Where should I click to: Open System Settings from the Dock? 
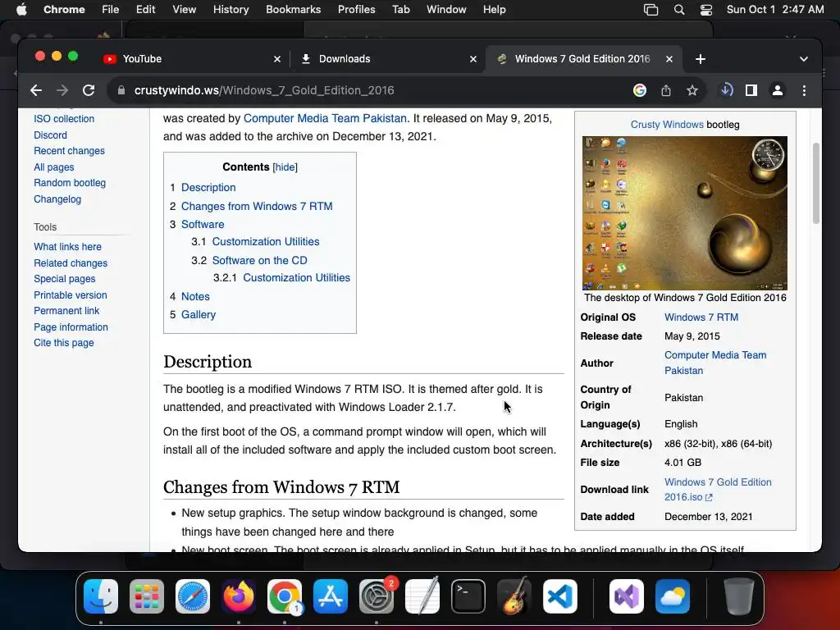pos(376,596)
